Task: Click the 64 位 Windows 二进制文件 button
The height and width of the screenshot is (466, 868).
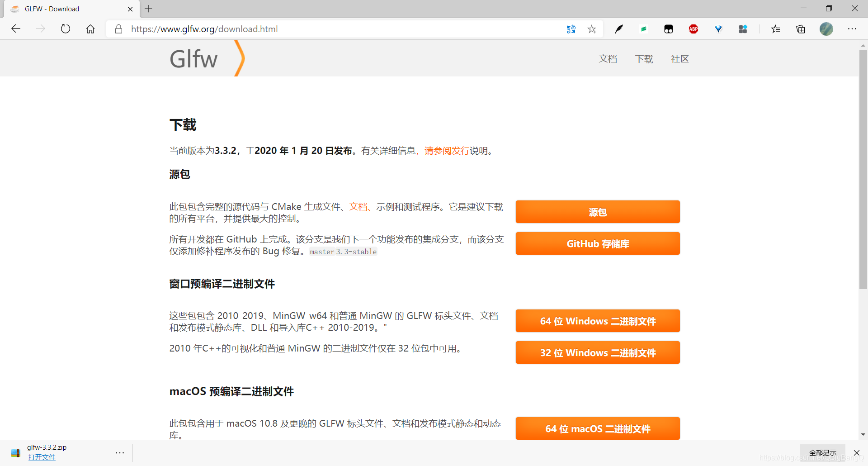Action: (597, 321)
